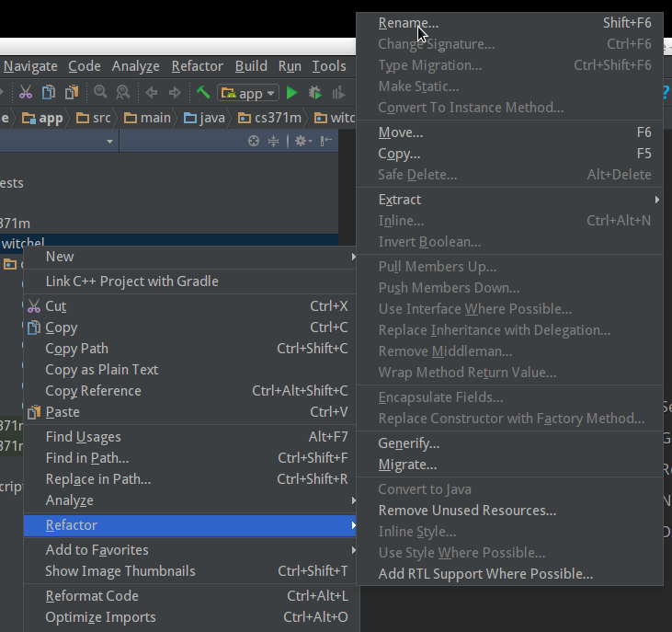Click the scroll-from-source target icon
This screenshot has height=632, width=672.
255,141
